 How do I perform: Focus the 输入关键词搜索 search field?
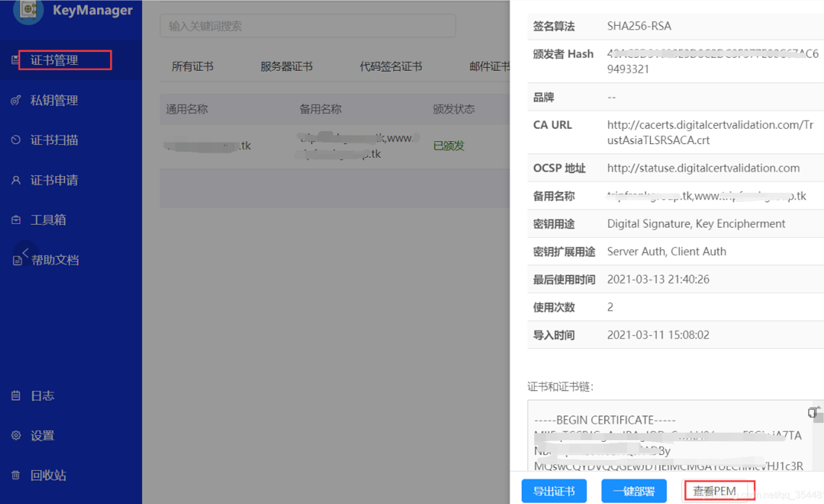(x=308, y=26)
